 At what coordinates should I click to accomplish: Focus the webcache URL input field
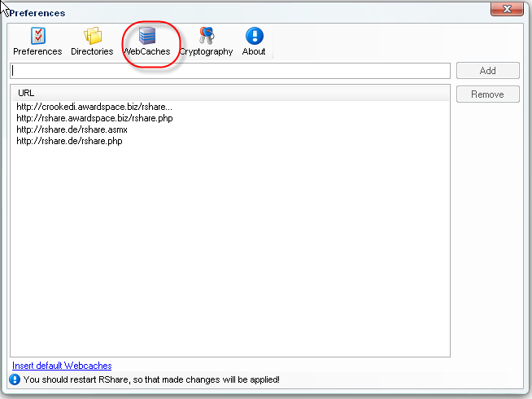click(230, 71)
